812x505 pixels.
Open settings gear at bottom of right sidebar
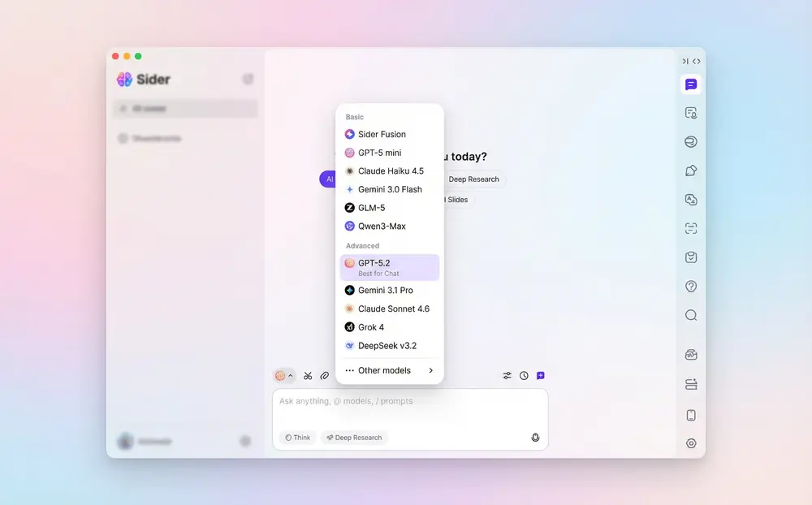pos(691,443)
